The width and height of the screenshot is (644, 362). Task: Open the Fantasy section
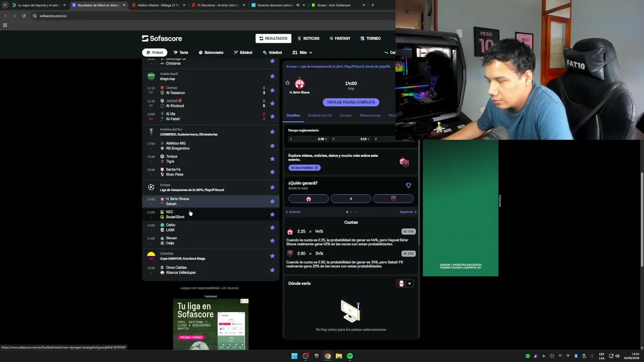340,38
